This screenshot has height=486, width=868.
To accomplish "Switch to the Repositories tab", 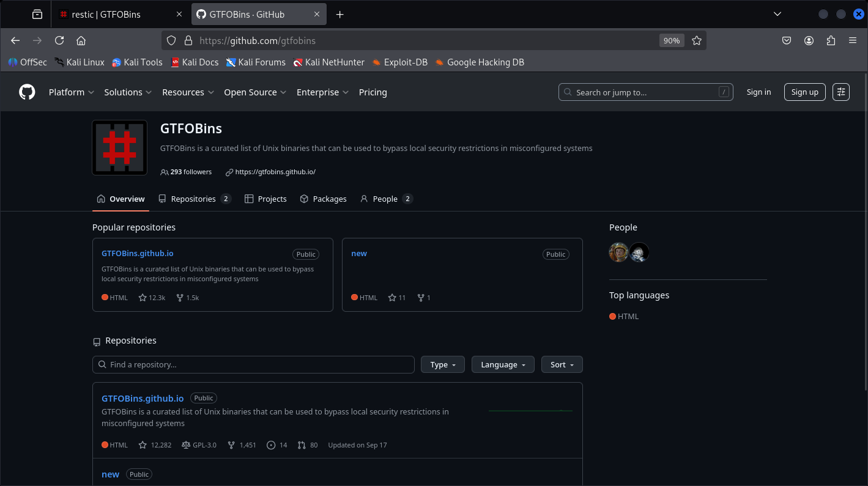I will click(x=194, y=199).
